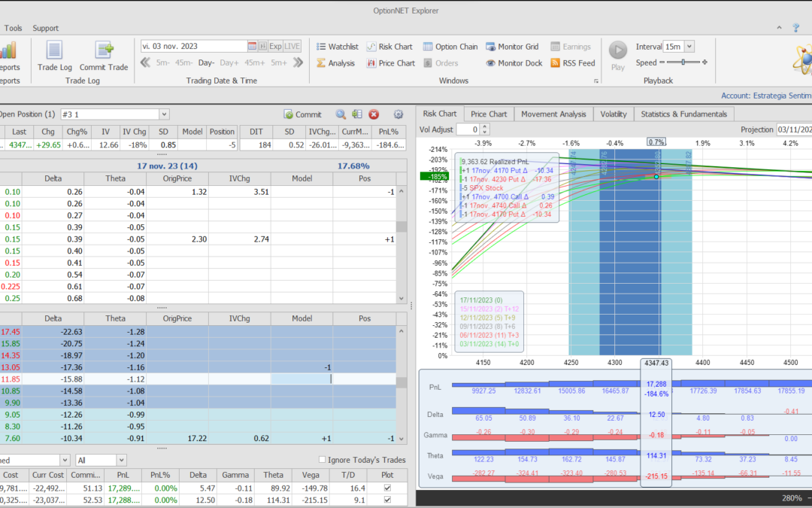Show the Monitor Dock
This screenshot has height=508, width=812.
point(514,63)
